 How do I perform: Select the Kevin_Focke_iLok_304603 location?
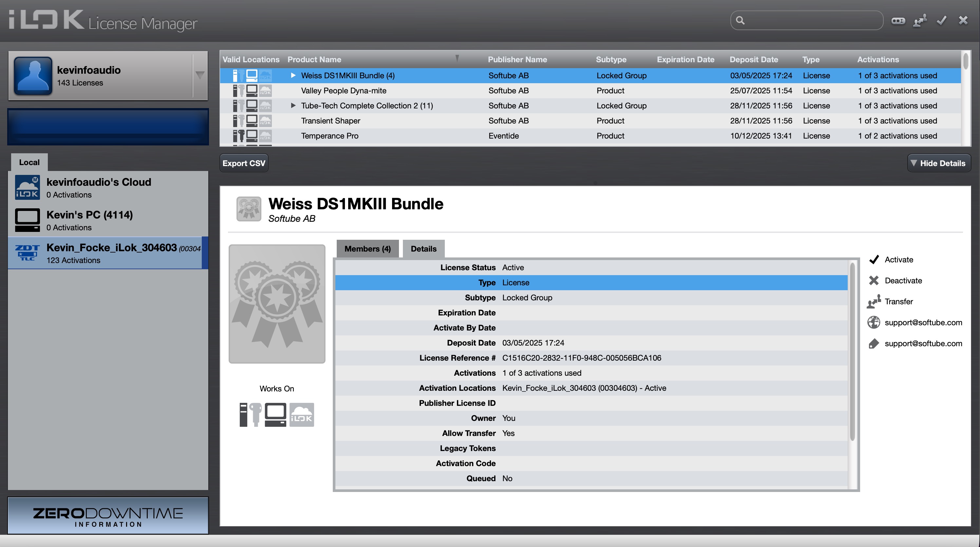108,253
